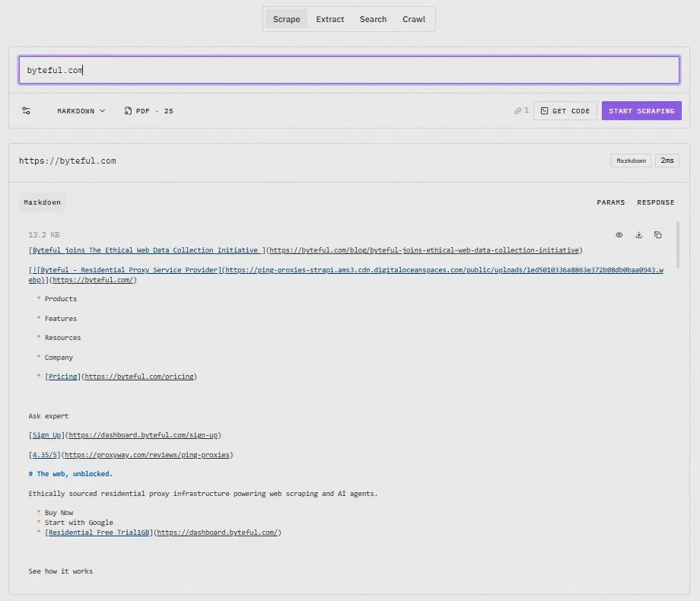The height and width of the screenshot is (601, 700).
Task: Open the https://byteful.com/pricing URL
Action: click(139, 377)
